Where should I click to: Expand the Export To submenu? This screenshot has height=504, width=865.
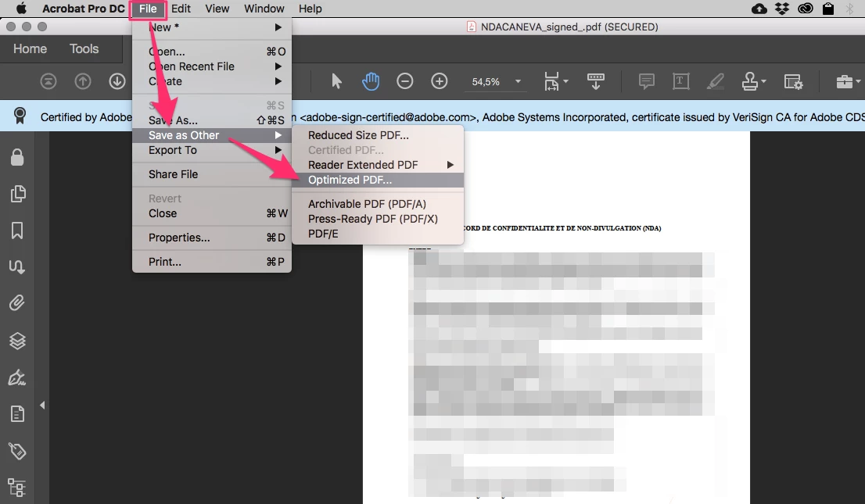point(212,151)
